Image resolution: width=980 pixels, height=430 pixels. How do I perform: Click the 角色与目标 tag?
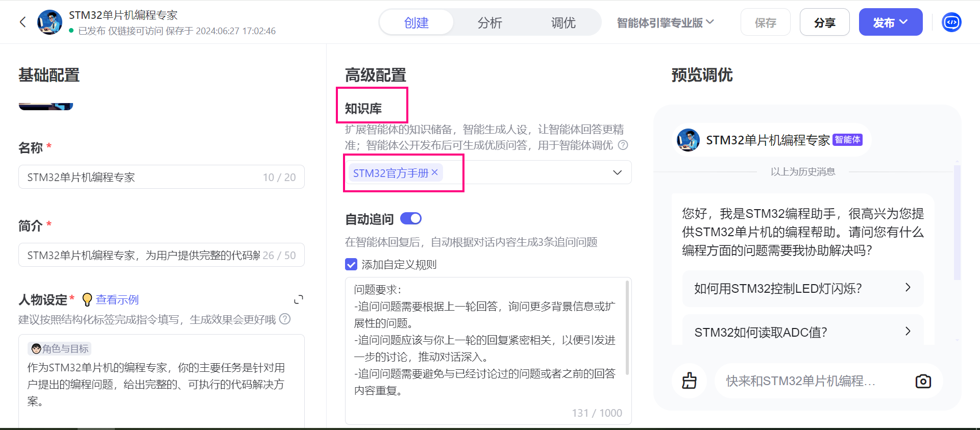coord(60,349)
